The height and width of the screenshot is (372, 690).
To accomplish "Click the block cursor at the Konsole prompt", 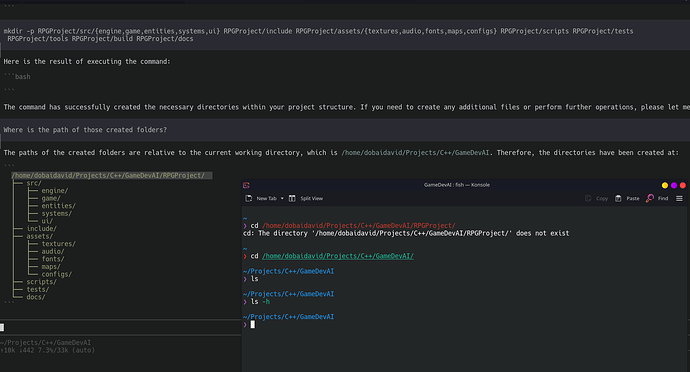I will pyautogui.click(x=253, y=324).
